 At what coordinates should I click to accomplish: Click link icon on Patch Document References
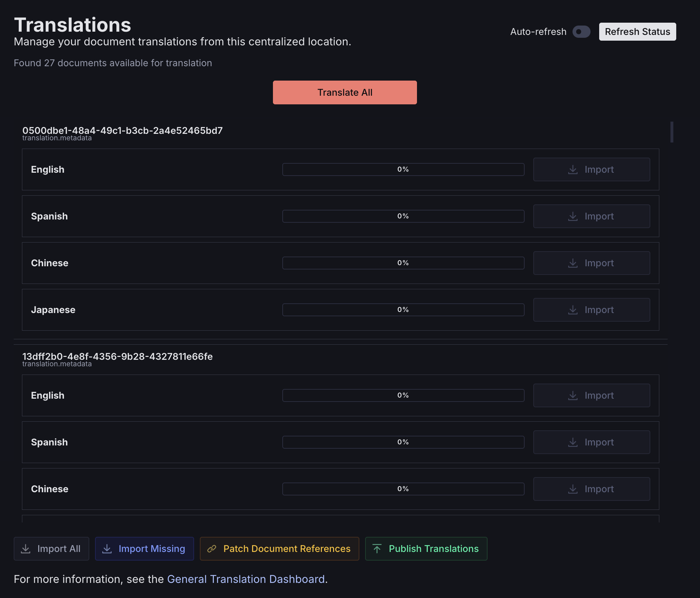pyautogui.click(x=212, y=549)
